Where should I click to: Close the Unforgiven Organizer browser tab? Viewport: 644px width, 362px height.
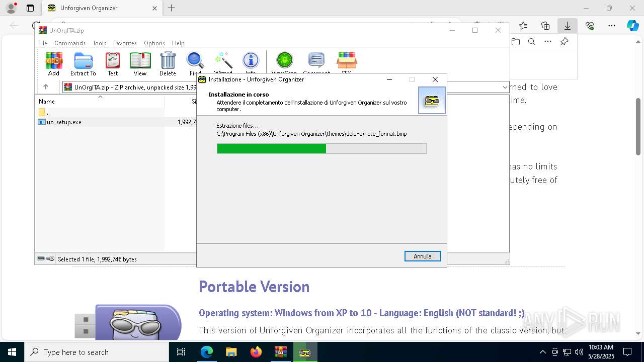(x=154, y=8)
